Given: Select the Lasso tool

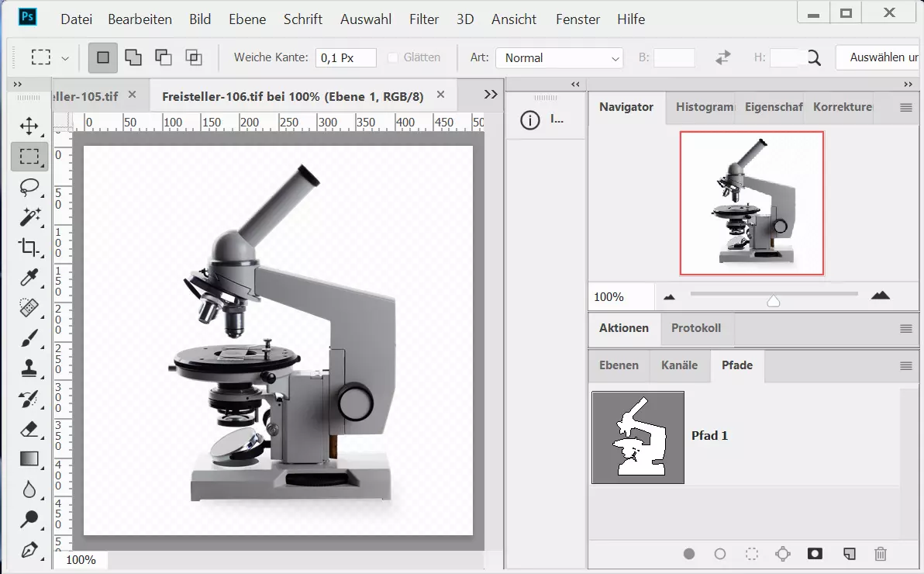Looking at the screenshot, I should pos(29,187).
